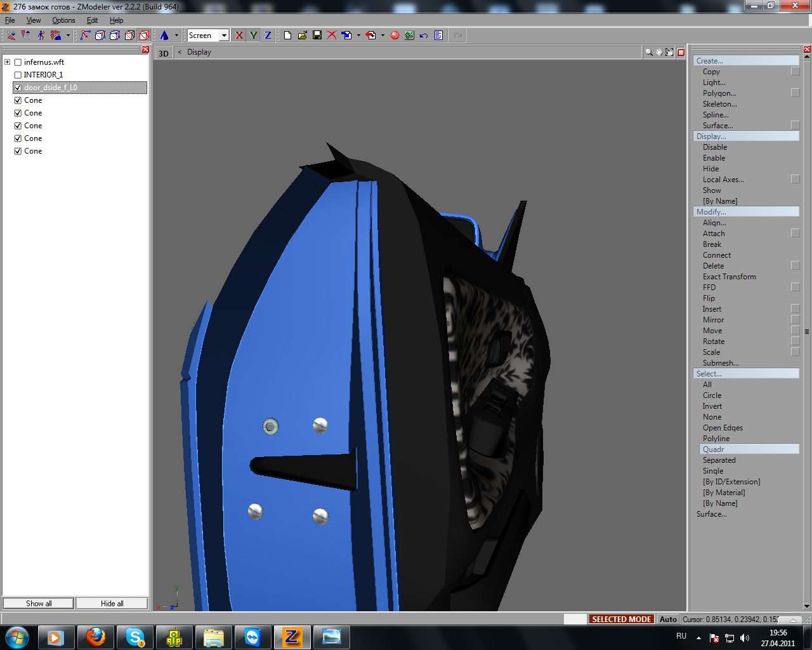The height and width of the screenshot is (650, 812).
Task: Open Firefox from the taskbar
Action: 96,637
